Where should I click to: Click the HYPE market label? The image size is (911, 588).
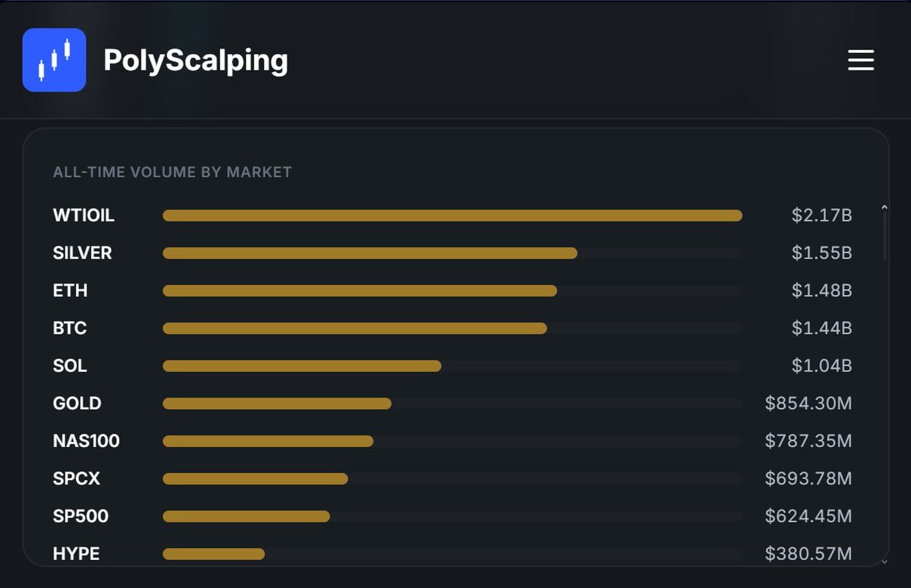[76, 554]
